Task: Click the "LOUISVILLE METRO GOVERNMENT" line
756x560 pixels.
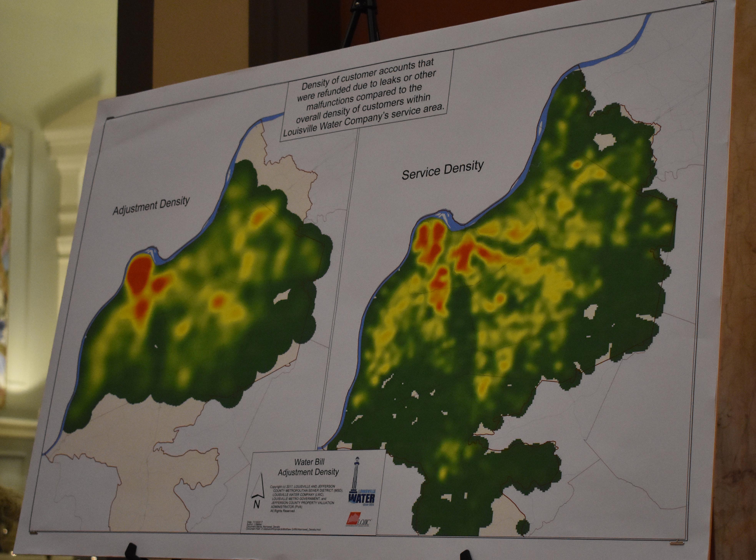Action: point(299,499)
